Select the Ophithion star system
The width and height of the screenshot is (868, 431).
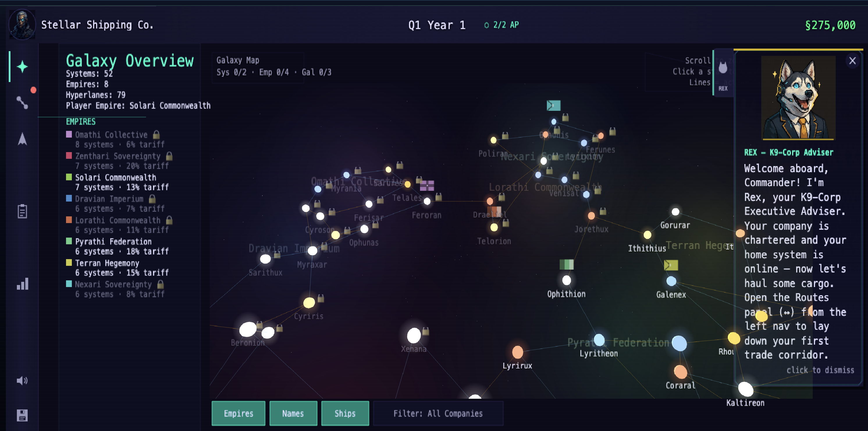pos(566,280)
